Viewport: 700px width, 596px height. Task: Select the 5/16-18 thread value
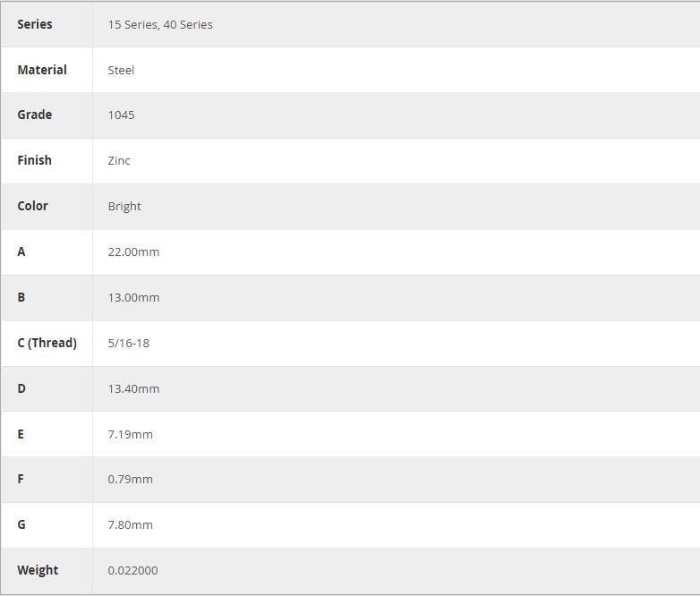tap(128, 344)
